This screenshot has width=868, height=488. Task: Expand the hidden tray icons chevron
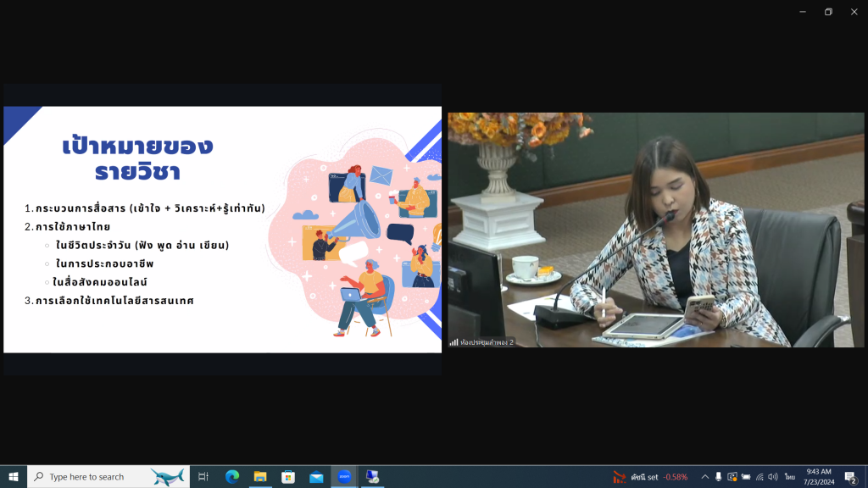coord(704,477)
